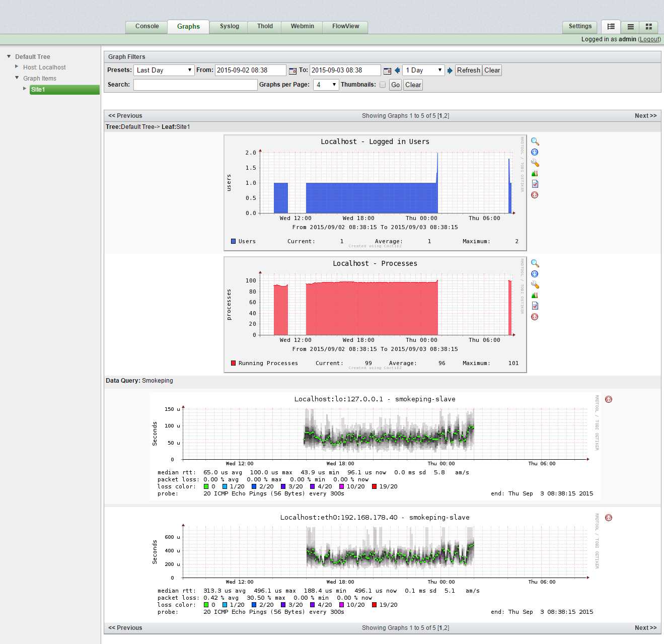Clear the search filter
Viewport: 664px width, 644px height.
tap(413, 85)
